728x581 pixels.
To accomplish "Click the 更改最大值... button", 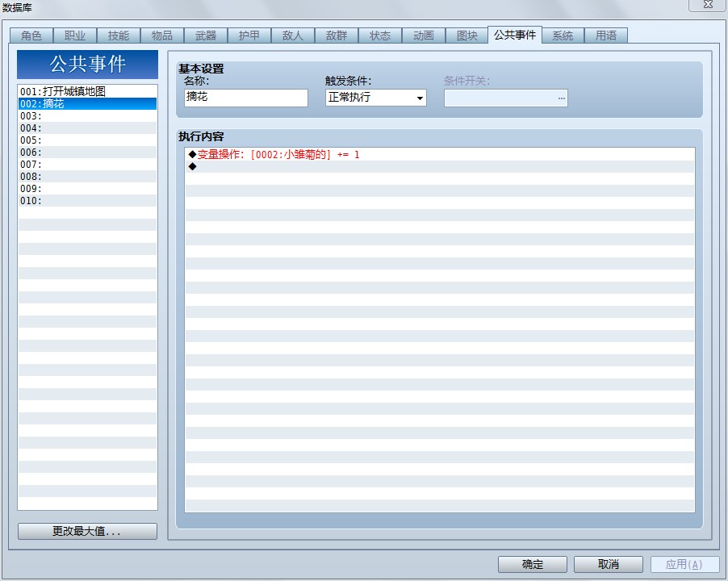I will tap(87, 531).
